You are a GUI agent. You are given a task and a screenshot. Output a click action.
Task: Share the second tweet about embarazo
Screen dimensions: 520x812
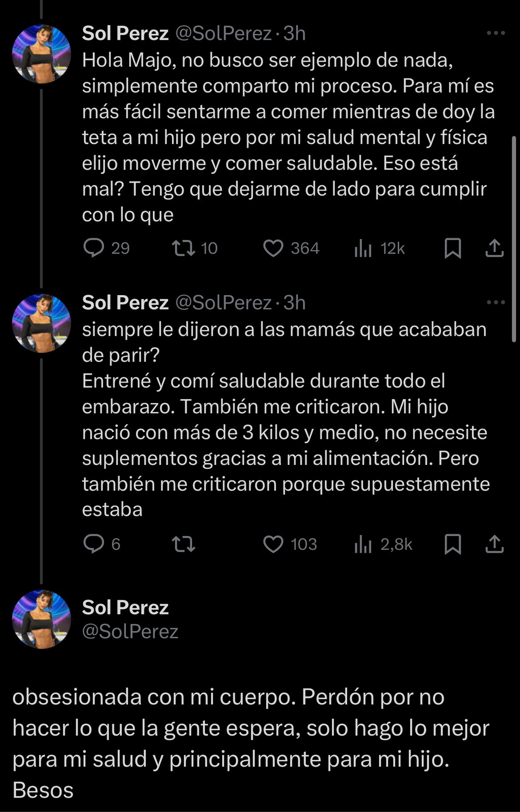coord(494,544)
